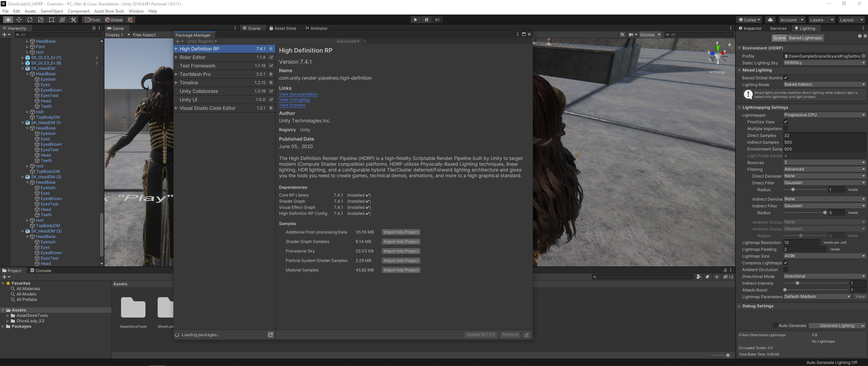Screen dimensions: 868x366
Task: Import Shader Graph Samples into project
Action: click(401, 242)
